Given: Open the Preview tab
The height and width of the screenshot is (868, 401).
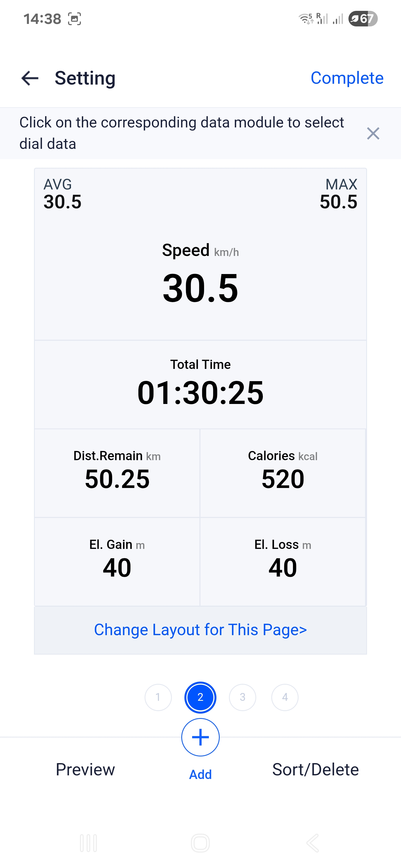Looking at the screenshot, I should (85, 769).
